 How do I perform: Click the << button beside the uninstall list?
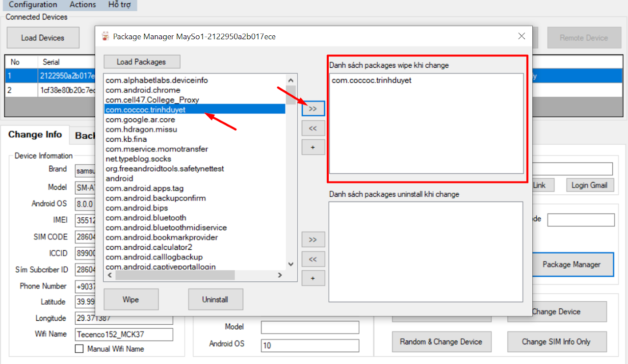pos(313,259)
